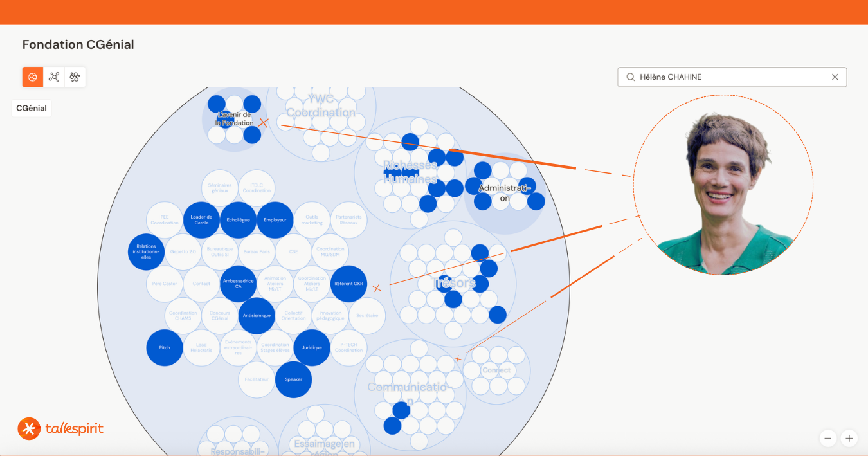Click the Fondation CGénial page title
The width and height of the screenshot is (868, 456).
click(78, 44)
